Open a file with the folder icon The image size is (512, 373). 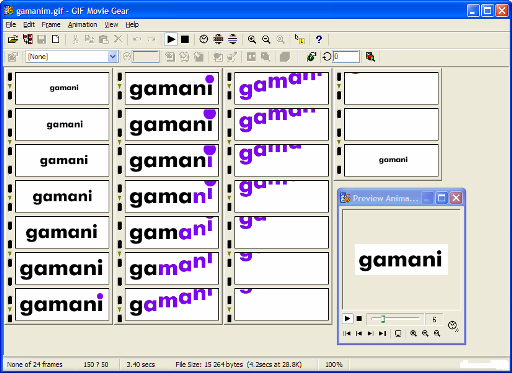13,39
